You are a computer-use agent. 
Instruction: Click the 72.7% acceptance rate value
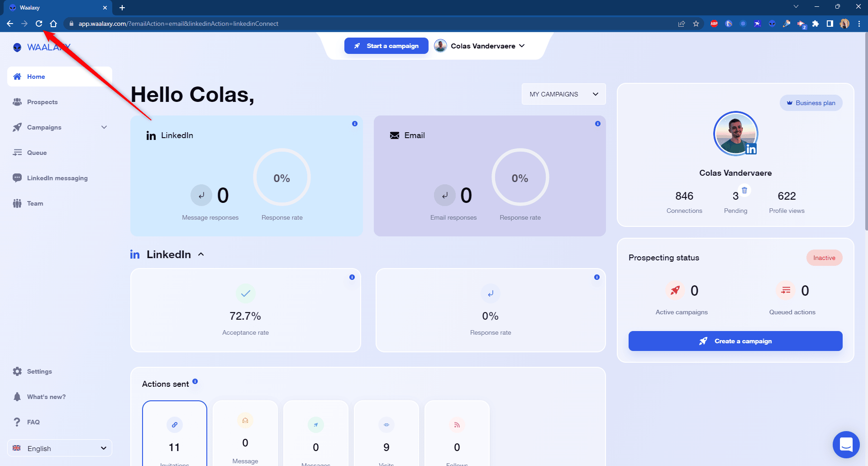point(245,316)
